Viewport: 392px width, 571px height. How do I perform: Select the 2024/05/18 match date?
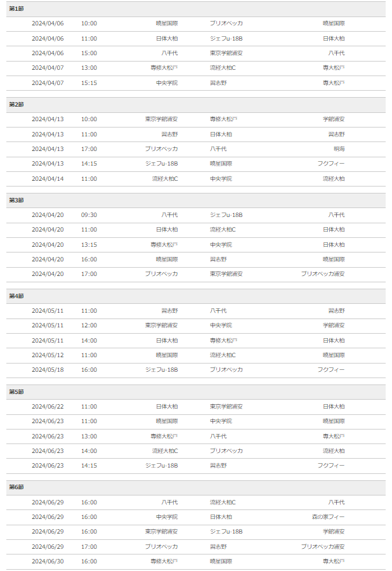click(48, 370)
